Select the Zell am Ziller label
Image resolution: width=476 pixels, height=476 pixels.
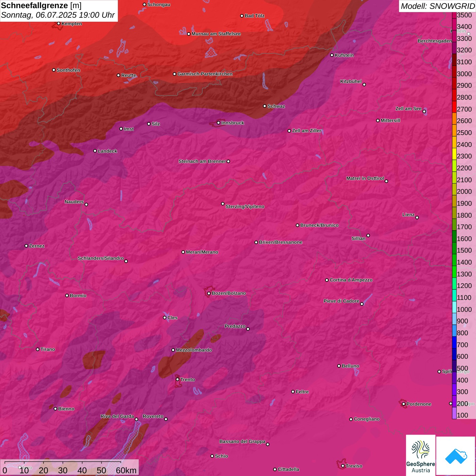coord(307,131)
